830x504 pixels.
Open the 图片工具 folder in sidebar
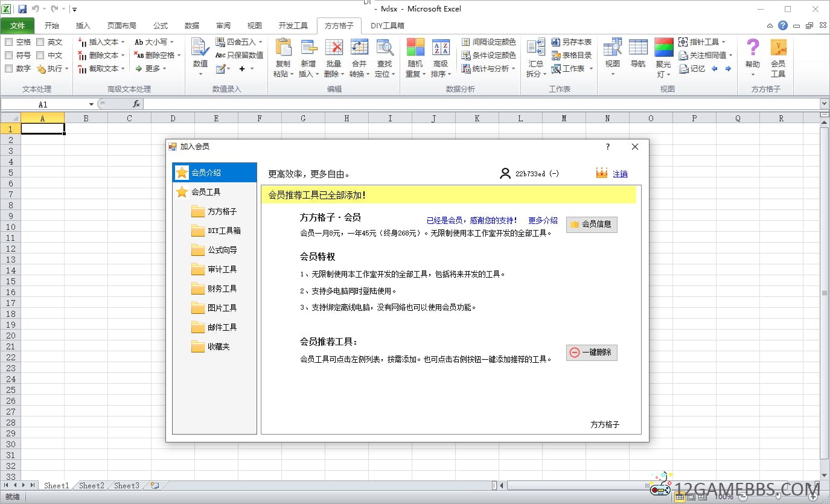coord(215,308)
